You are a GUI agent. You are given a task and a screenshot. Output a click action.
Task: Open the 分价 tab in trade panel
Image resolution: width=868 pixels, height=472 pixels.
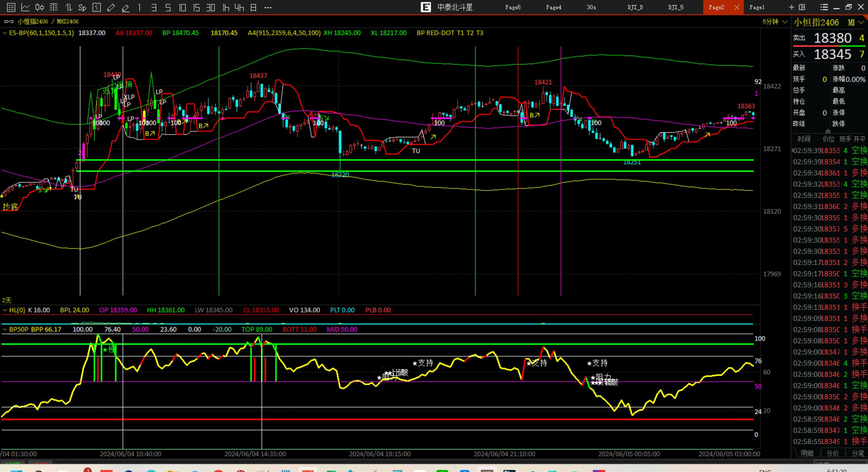(x=832, y=453)
